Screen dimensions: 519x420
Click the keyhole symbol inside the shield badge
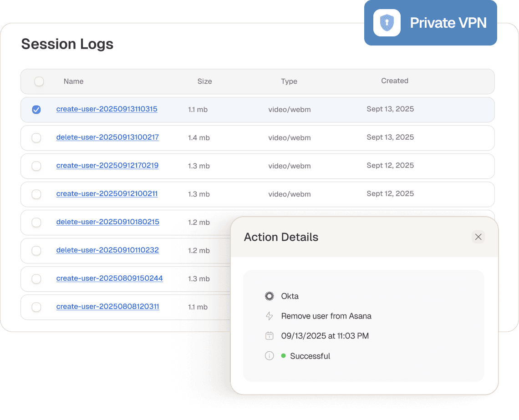coord(386,22)
